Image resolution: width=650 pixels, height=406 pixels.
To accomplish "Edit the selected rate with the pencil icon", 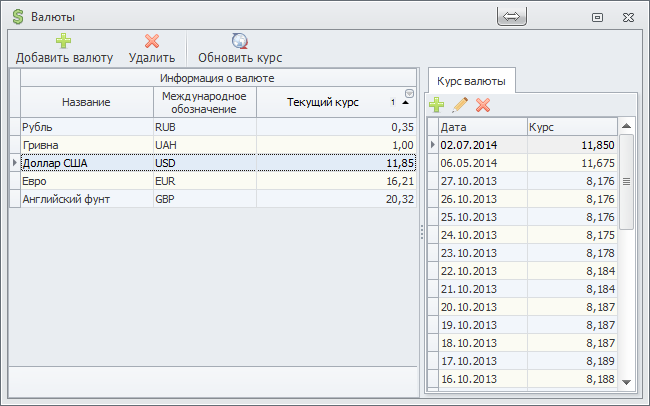I will pyautogui.click(x=460, y=104).
